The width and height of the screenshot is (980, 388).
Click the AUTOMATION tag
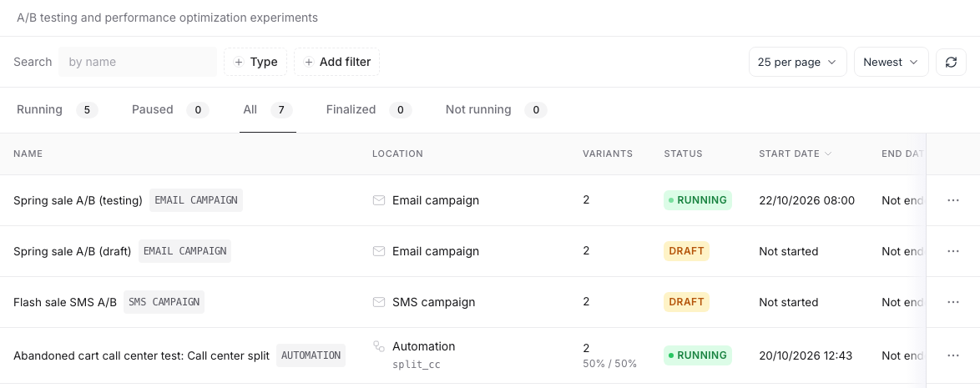point(311,355)
